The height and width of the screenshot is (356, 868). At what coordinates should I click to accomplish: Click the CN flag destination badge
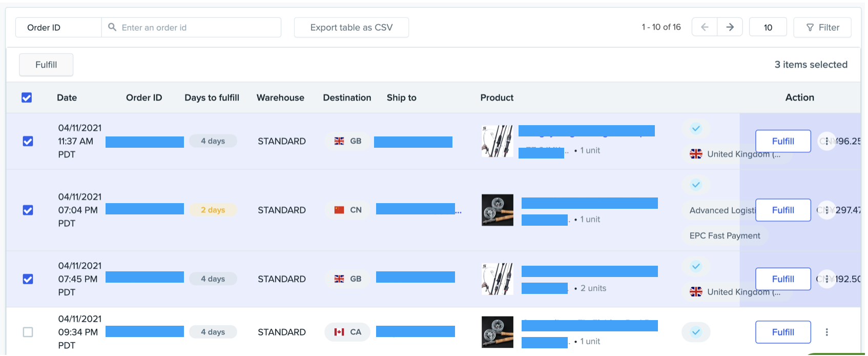(x=347, y=210)
